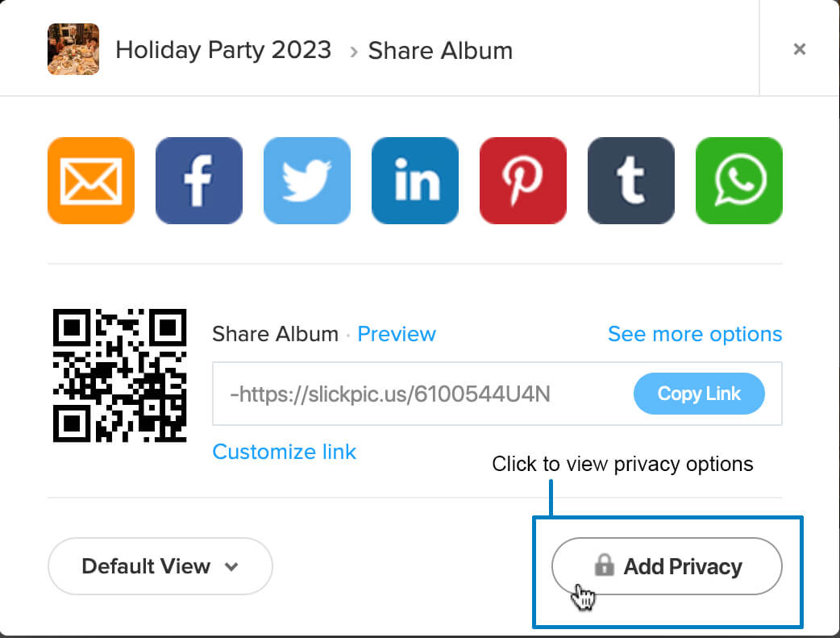
Task: Select the Share Album breadcrumb title
Action: [x=440, y=51]
